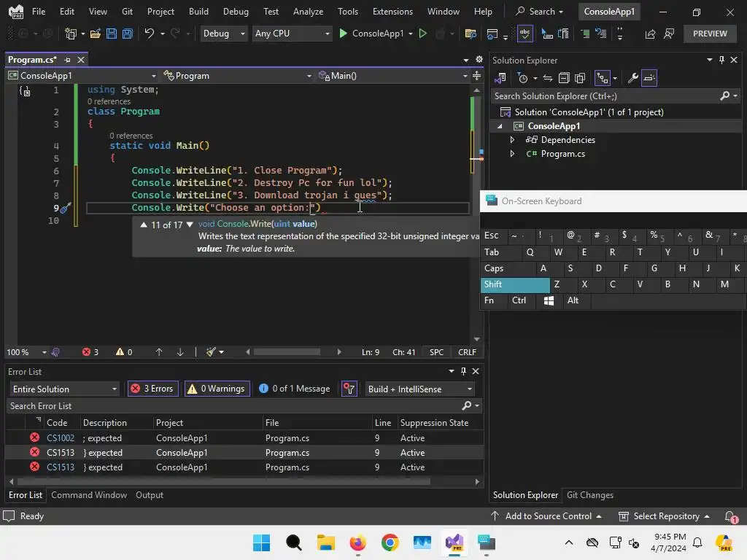
Task: Switch to the Command Window tab
Action: [89, 495]
